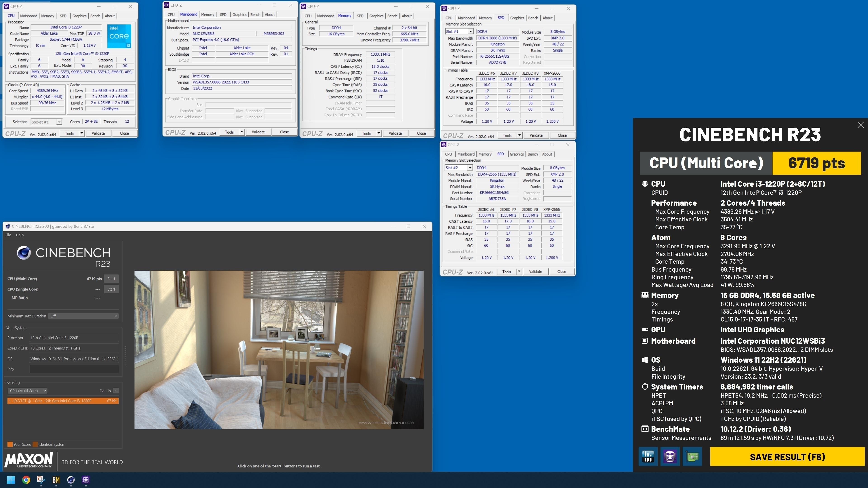Click the rendered room image preview

point(279,350)
